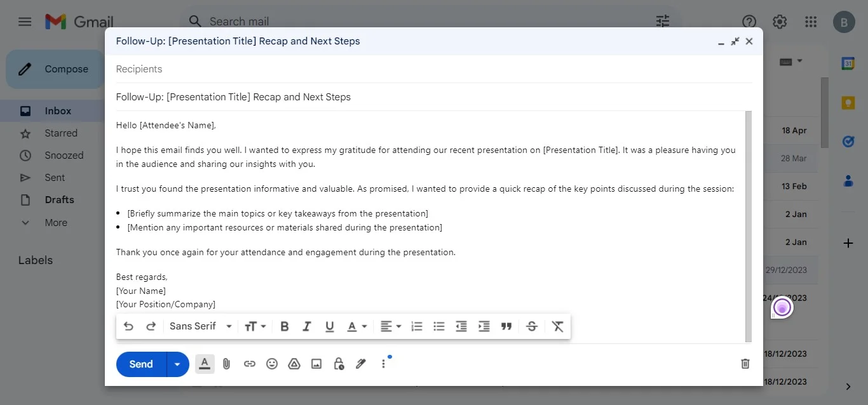Toggle italic formatting
Image resolution: width=868 pixels, height=405 pixels.
click(x=307, y=326)
